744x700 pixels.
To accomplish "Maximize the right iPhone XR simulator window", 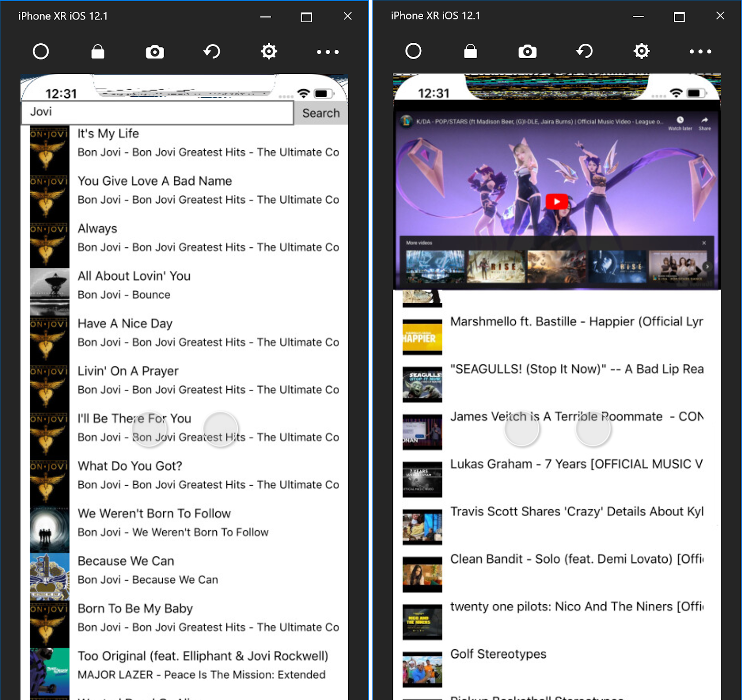I will [679, 16].
